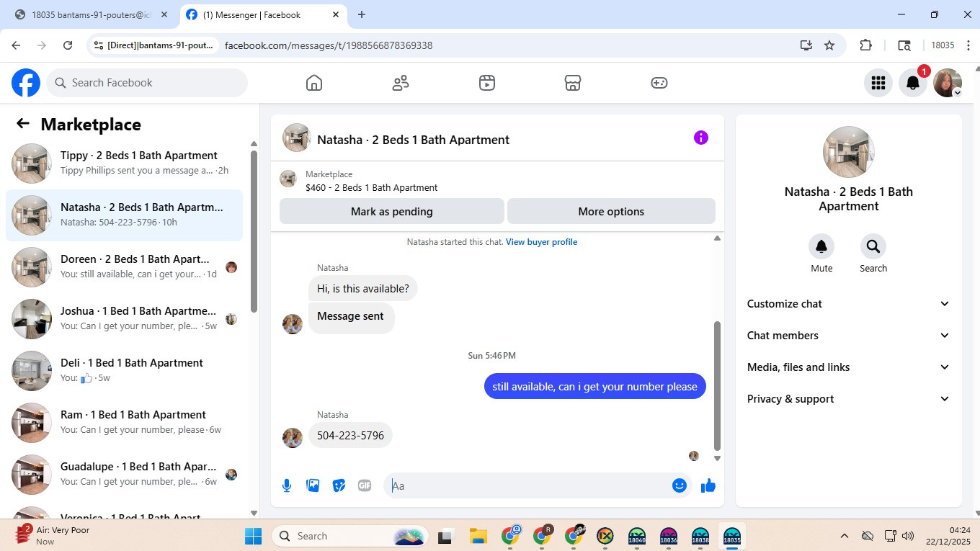980x551 pixels.
Task: Open Deli 1 Bed 1 Bath conversation
Action: point(125,371)
